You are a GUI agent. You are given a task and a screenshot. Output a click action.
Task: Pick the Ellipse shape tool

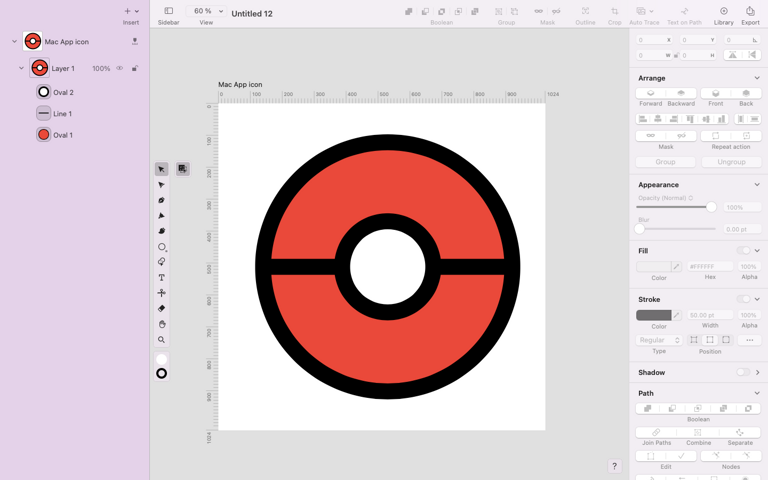tap(162, 247)
